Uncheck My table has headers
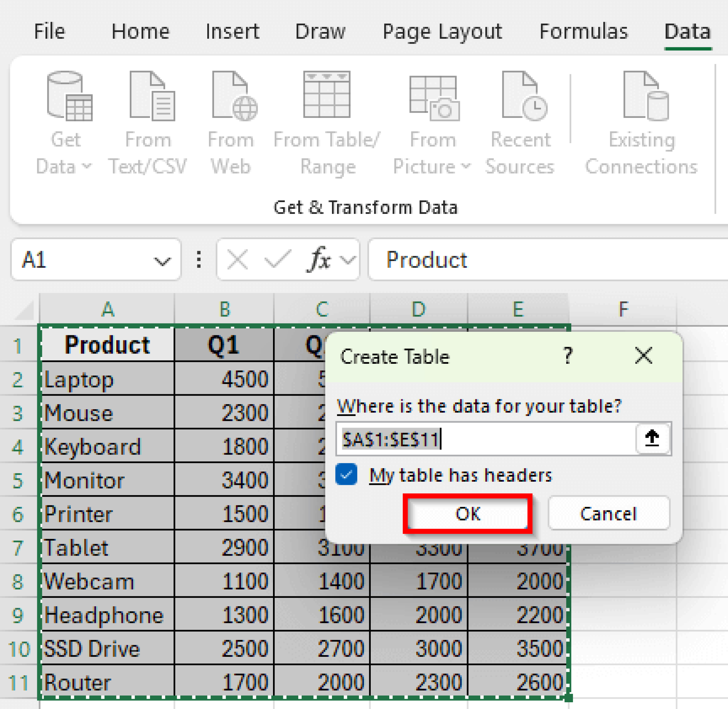Image resolution: width=728 pixels, height=709 pixels. click(347, 475)
